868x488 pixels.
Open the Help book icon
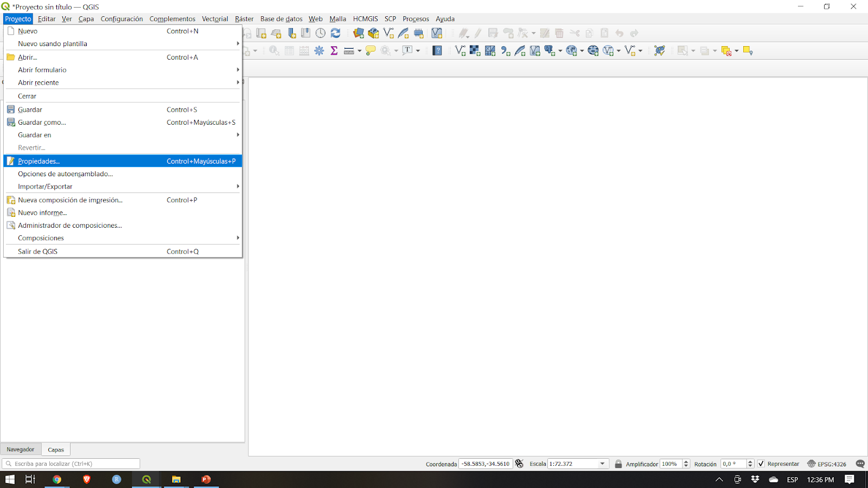point(437,50)
